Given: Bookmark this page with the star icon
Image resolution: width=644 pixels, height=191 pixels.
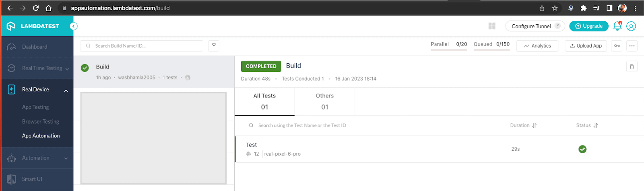Looking at the screenshot, I should pyautogui.click(x=555, y=8).
